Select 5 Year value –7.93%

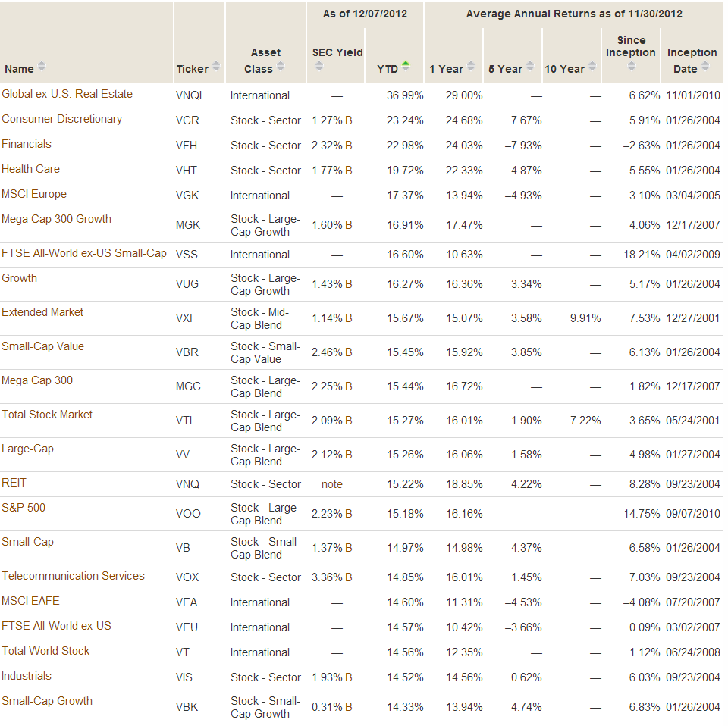pos(523,146)
